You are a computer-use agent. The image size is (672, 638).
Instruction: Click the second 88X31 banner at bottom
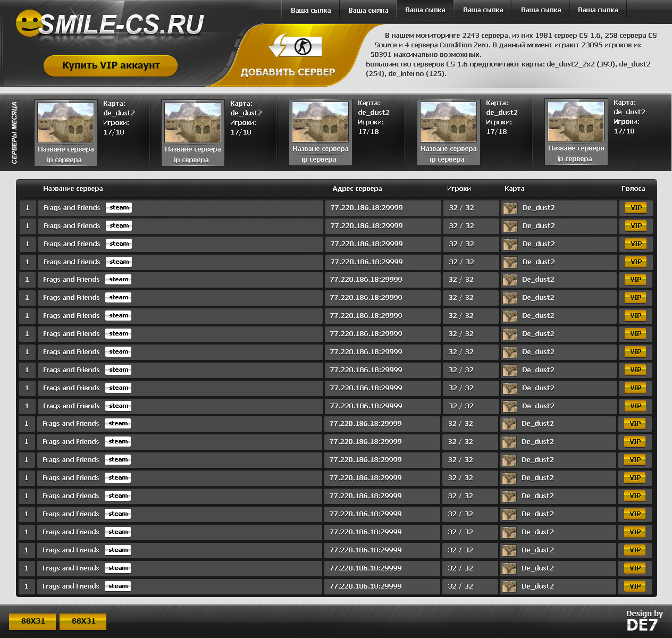click(83, 621)
